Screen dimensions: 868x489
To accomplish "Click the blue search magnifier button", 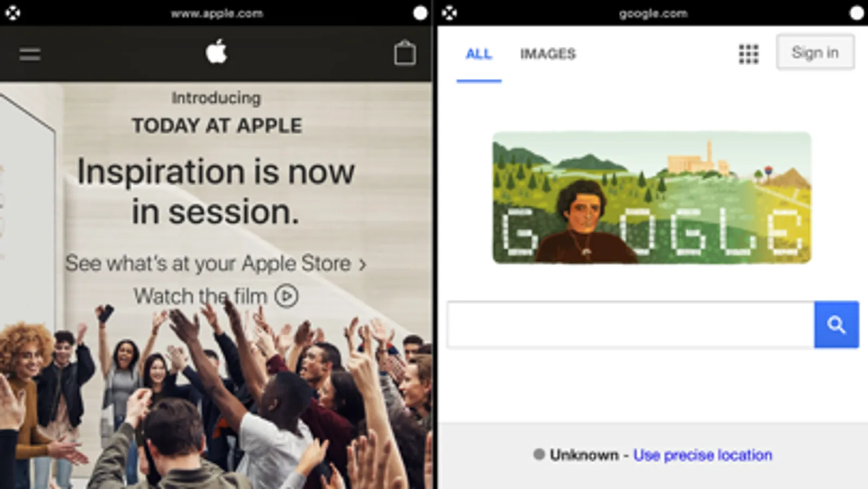I will point(837,324).
